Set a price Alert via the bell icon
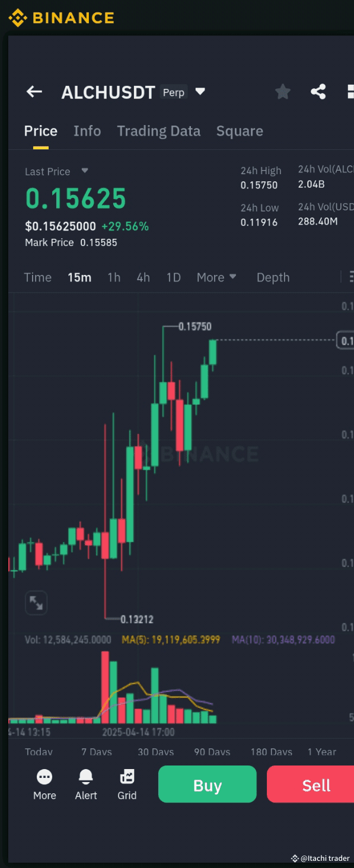354x868 pixels. [x=85, y=777]
